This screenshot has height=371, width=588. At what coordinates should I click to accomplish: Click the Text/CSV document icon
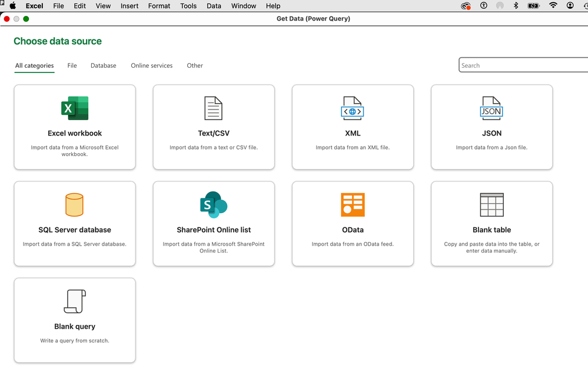click(x=214, y=108)
